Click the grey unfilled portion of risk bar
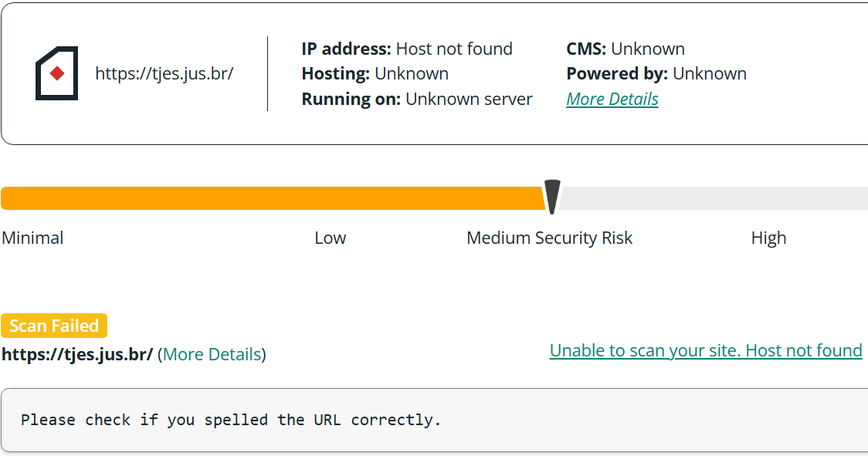The image size is (868, 456). [x=713, y=198]
